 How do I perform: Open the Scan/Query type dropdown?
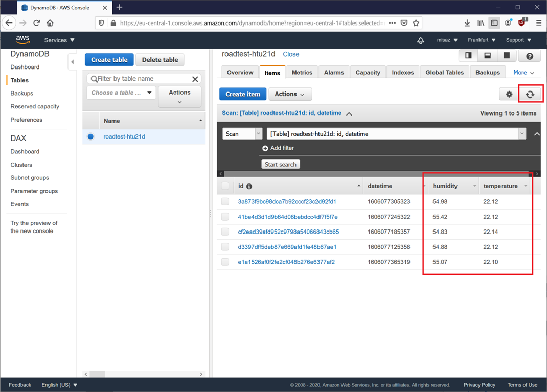[x=242, y=134]
